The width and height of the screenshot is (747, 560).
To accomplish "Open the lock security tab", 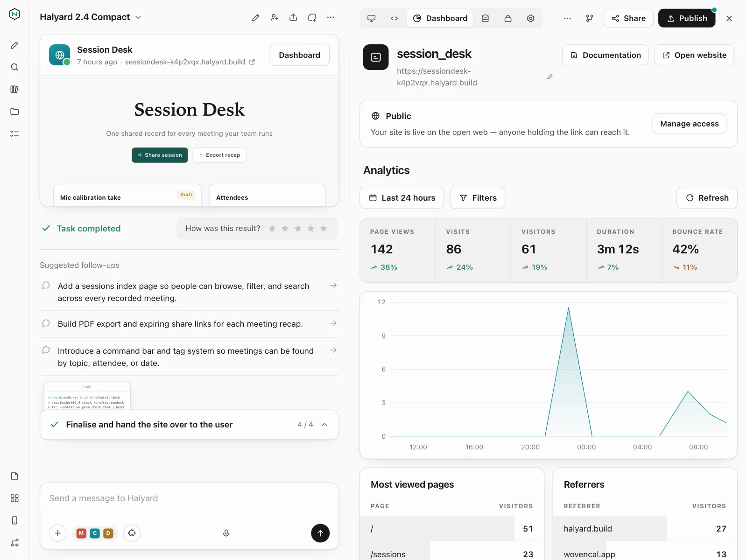I will [x=508, y=18].
